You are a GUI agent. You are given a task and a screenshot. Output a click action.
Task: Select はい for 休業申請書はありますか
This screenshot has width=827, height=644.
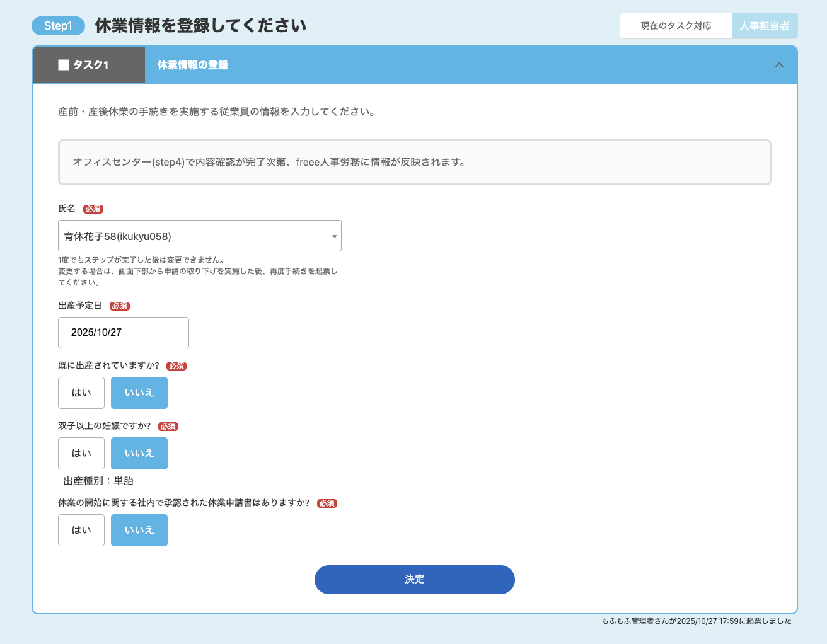[x=81, y=531]
